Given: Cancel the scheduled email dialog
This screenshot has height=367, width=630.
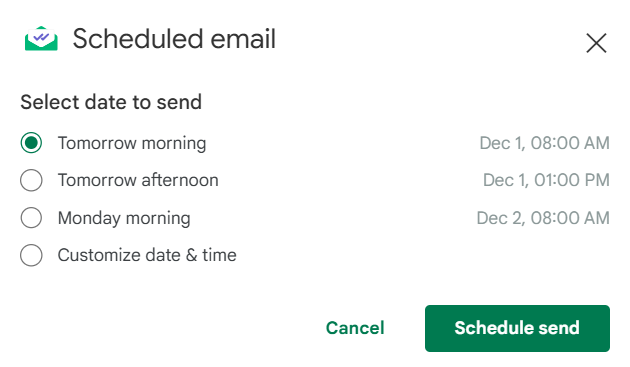Looking at the screenshot, I should point(355,328).
